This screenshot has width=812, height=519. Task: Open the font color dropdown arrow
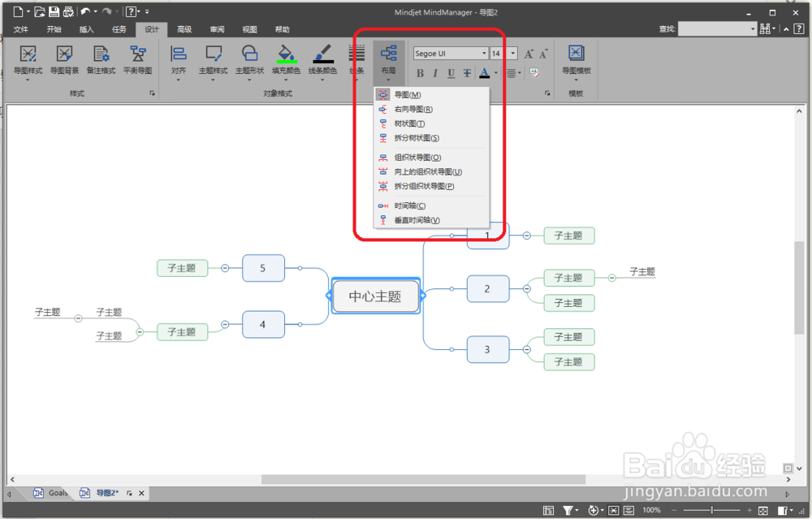point(496,73)
